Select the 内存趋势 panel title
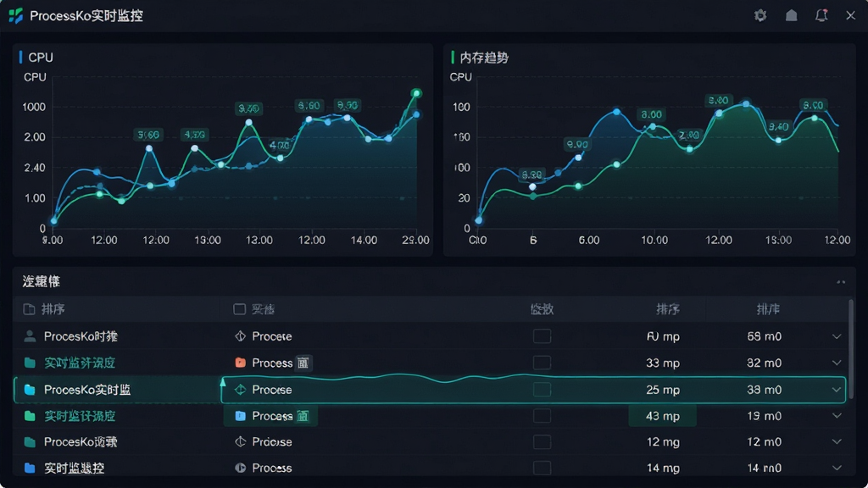Image resolution: width=868 pixels, height=488 pixels. (x=484, y=58)
